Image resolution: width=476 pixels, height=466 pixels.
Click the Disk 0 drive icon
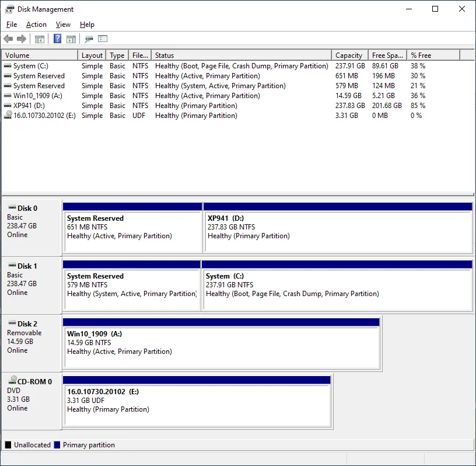[12, 208]
